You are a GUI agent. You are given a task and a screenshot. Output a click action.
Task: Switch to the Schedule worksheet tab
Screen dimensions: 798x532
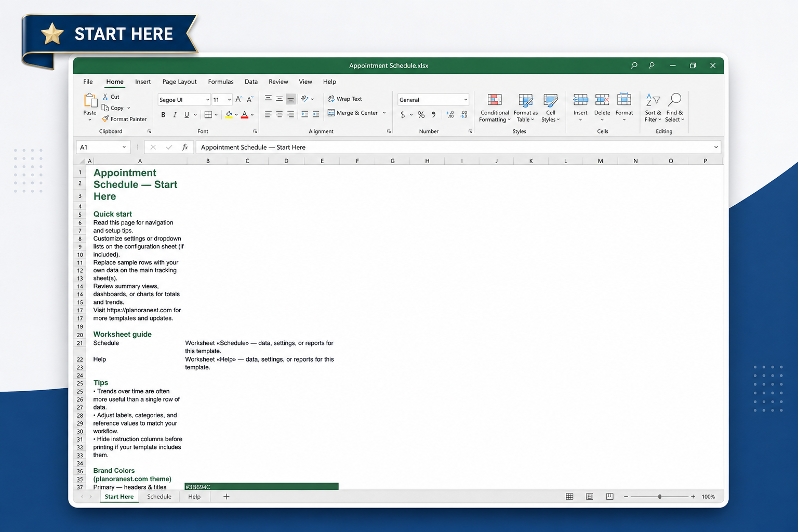click(159, 497)
